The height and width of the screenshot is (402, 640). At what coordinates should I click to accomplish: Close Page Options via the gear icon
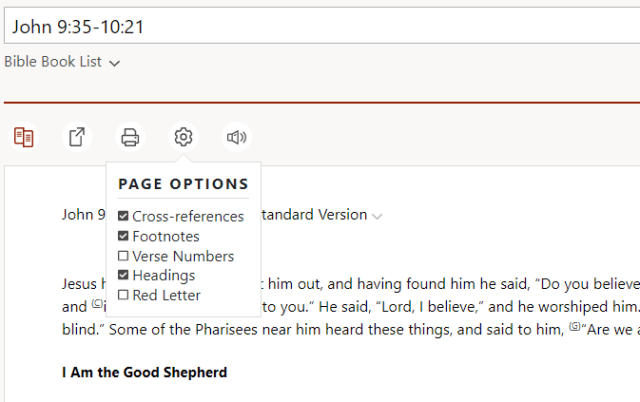(x=183, y=138)
